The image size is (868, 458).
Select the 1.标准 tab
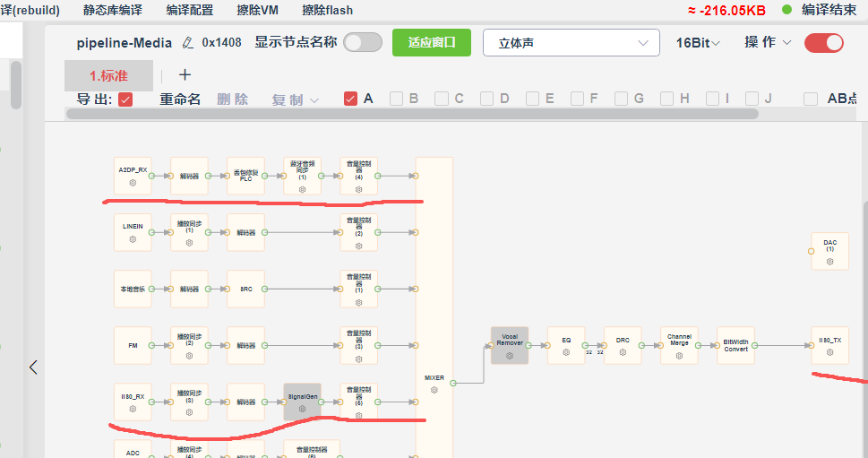click(x=108, y=76)
